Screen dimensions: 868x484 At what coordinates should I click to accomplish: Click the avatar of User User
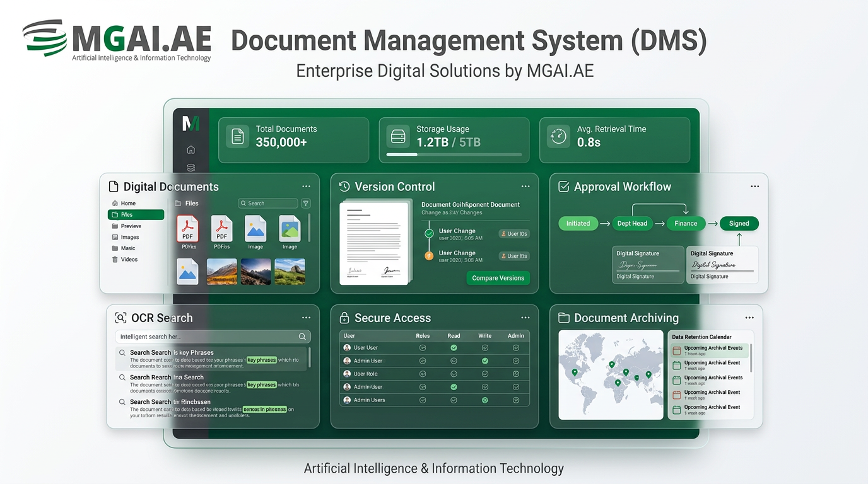click(347, 348)
